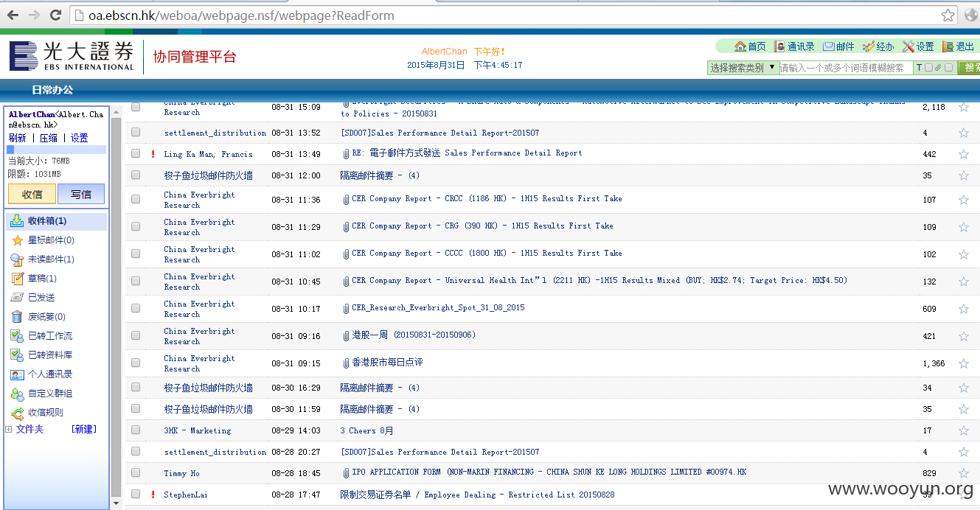Click 压缩 compress link in mailbox panel

pos(48,138)
